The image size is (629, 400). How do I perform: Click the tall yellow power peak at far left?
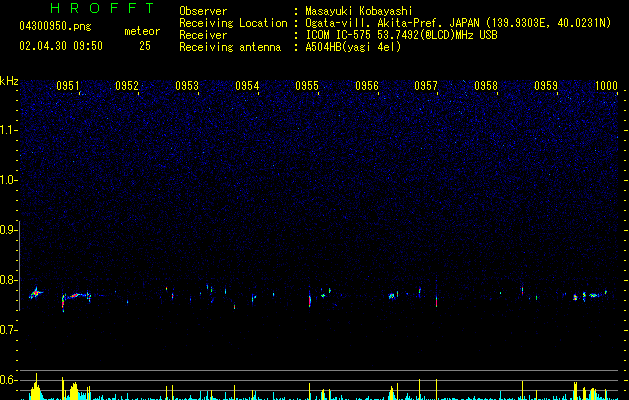click(36, 388)
